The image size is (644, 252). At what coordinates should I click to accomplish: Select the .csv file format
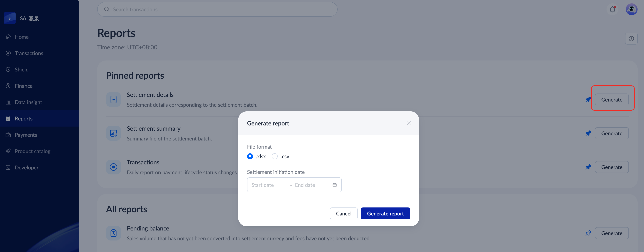[x=275, y=156]
